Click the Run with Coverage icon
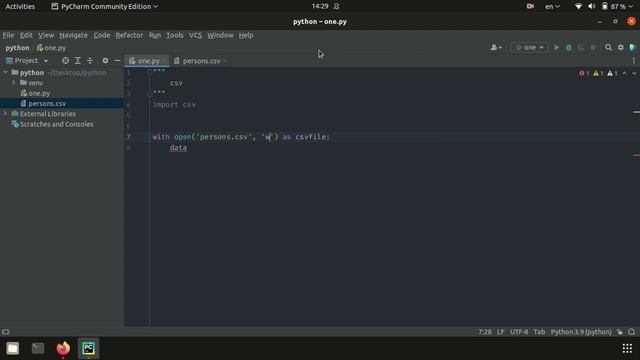The image size is (640, 360). [581, 48]
